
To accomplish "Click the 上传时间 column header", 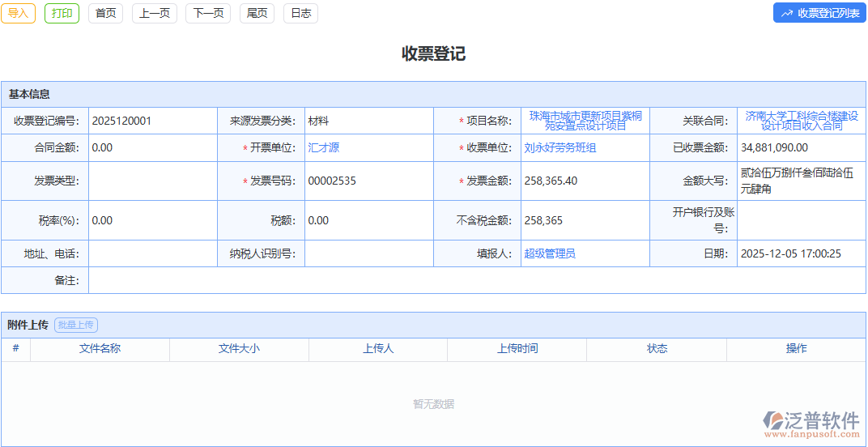I will pos(517,349).
